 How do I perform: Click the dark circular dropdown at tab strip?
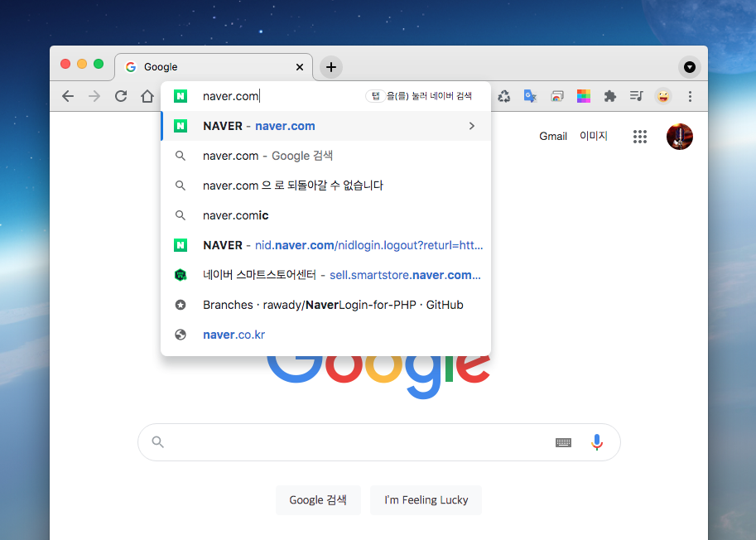point(690,67)
